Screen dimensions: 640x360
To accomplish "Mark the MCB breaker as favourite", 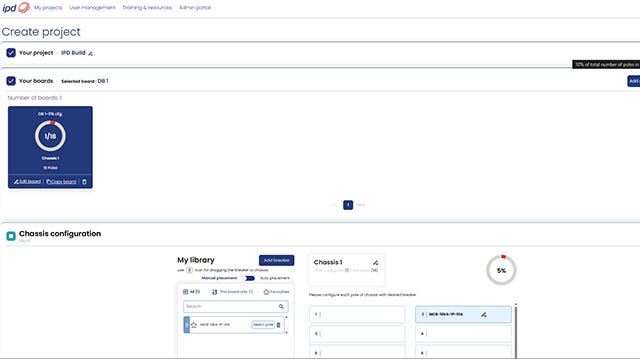I will tap(194, 325).
